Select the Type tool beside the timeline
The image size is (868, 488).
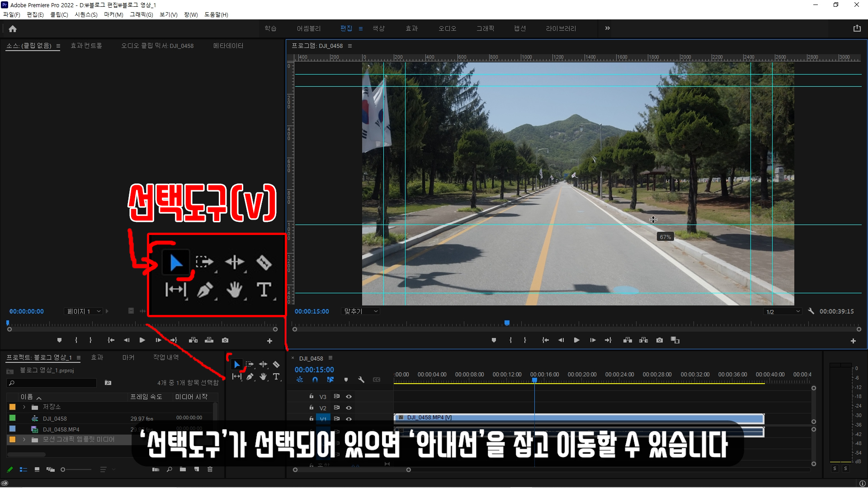coord(276,376)
